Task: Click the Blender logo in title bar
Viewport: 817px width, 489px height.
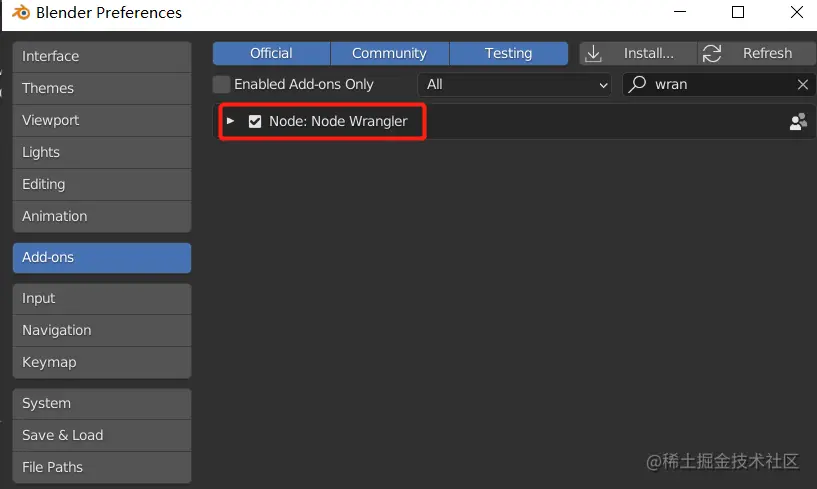Action: point(21,13)
